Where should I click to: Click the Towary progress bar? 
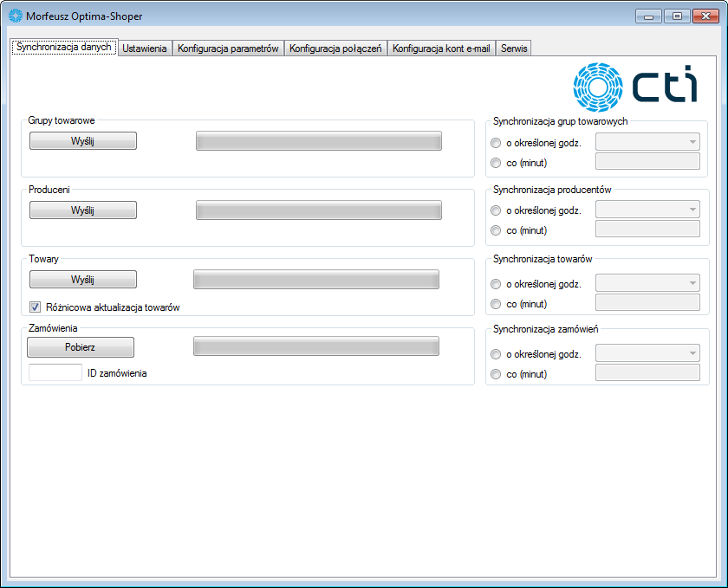(x=316, y=280)
